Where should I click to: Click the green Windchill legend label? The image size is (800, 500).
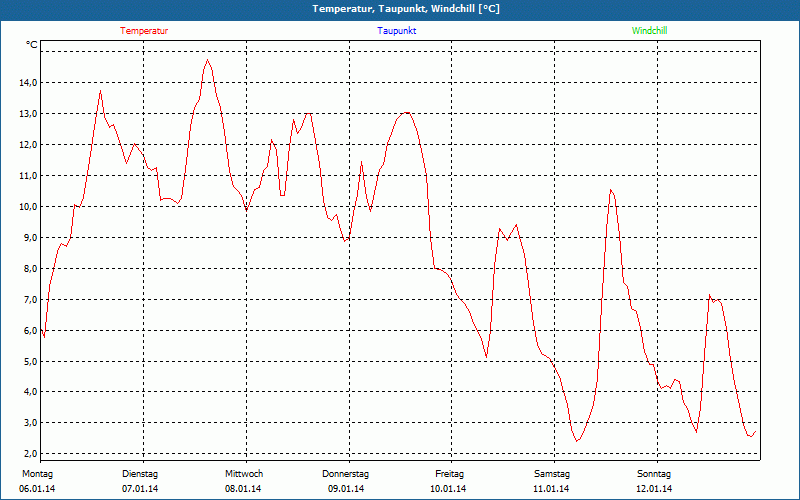(649, 31)
